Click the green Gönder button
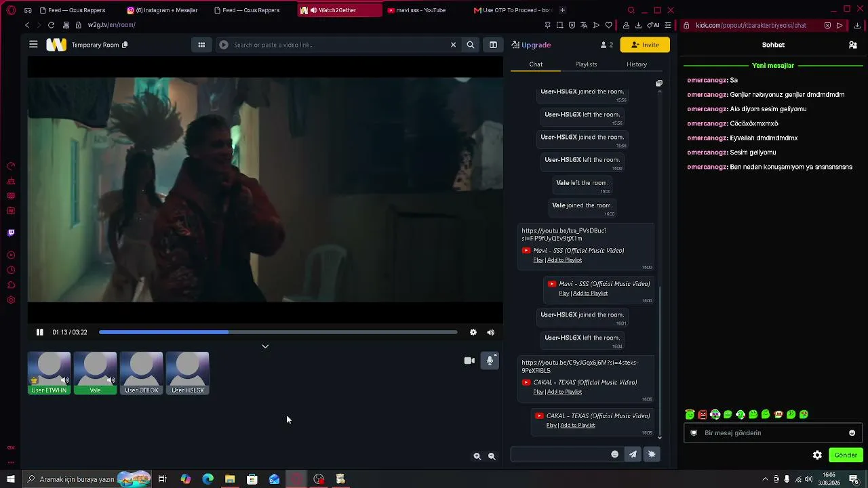The width and height of the screenshot is (868, 488). tap(846, 455)
